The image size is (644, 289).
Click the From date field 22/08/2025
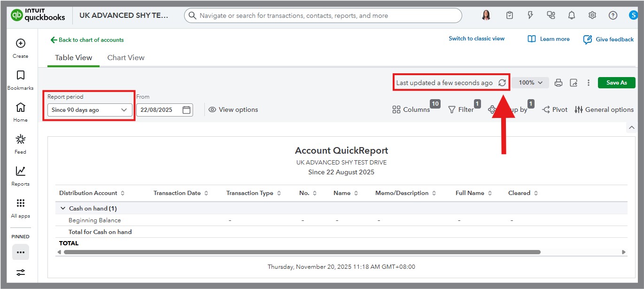164,110
